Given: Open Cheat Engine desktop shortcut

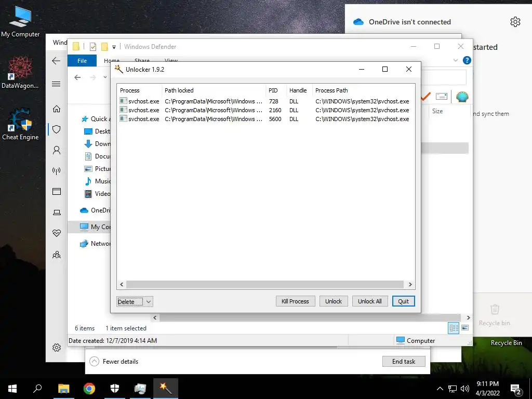Looking at the screenshot, I should tap(20, 124).
